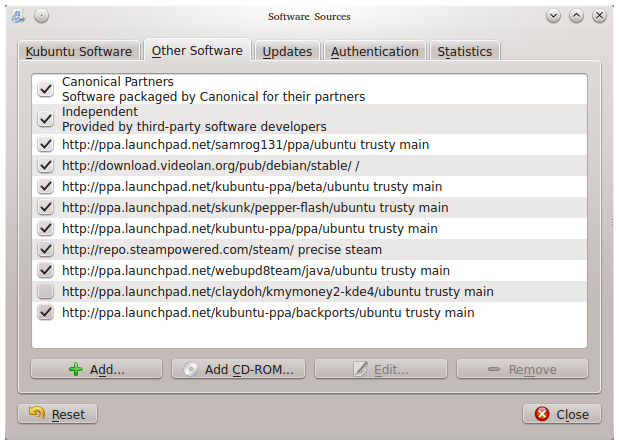Disable the webupd8team java PPA checkbox
619x445 pixels.
tap(45, 270)
